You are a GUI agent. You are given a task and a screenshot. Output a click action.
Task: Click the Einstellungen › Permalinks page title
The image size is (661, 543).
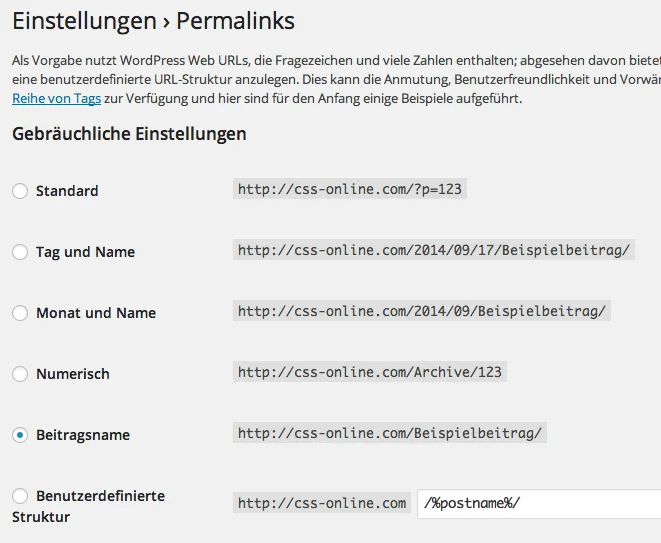(153, 21)
